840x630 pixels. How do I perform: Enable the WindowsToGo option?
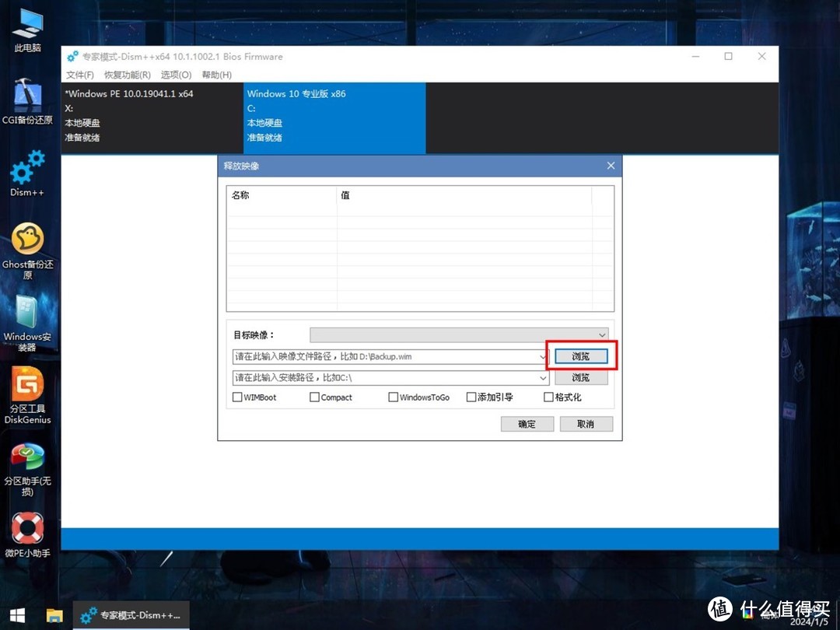(x=394, y=397)
